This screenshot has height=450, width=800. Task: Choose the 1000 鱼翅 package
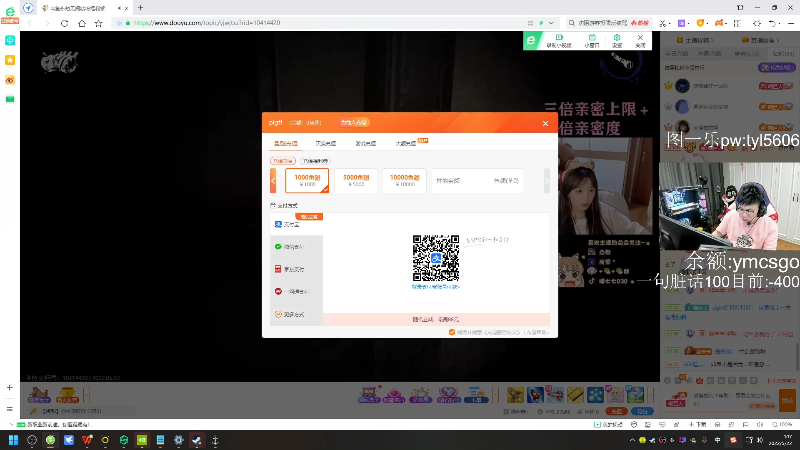[307, 180]
